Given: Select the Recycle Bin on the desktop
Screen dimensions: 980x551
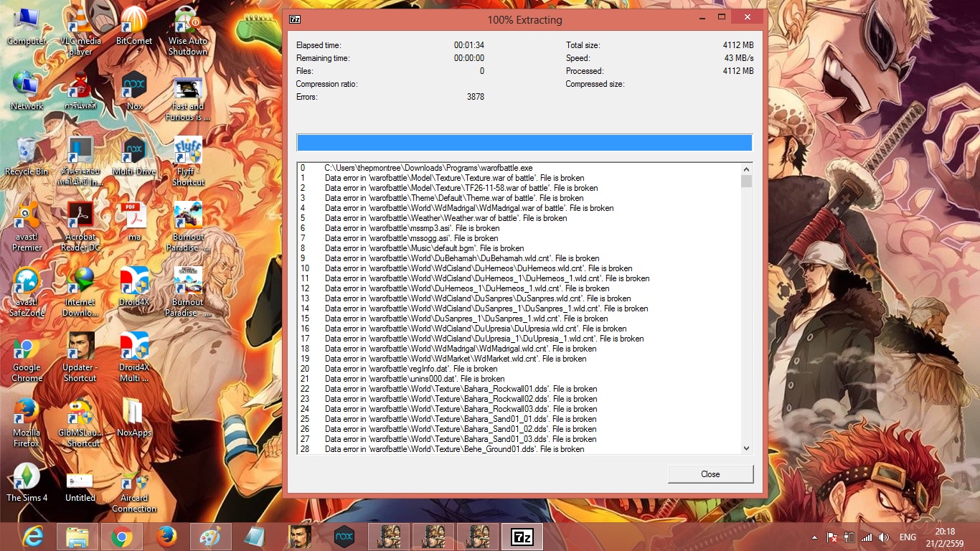Looking at the screenshot, I should click(27, 156).
